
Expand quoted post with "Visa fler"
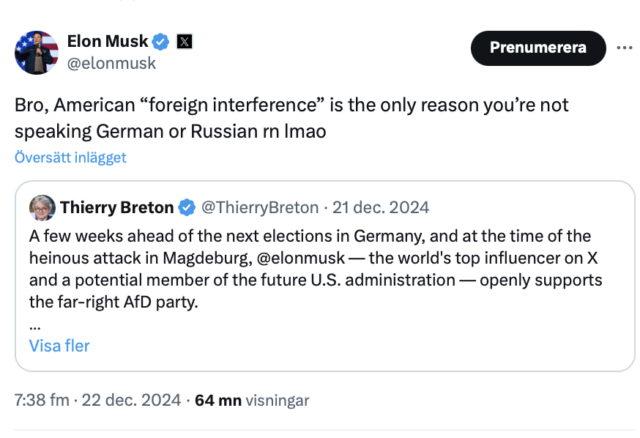59,346
